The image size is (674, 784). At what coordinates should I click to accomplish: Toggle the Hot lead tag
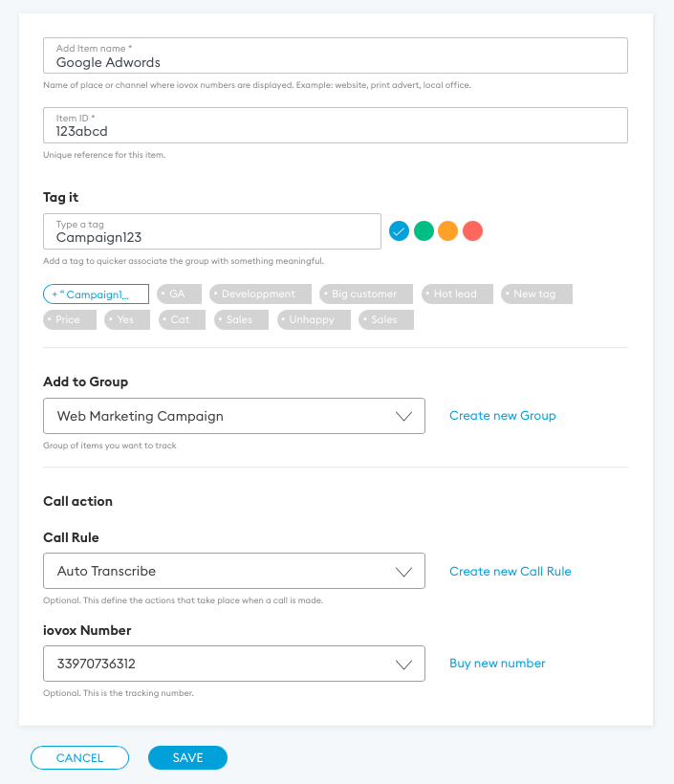tap(457, 294)
